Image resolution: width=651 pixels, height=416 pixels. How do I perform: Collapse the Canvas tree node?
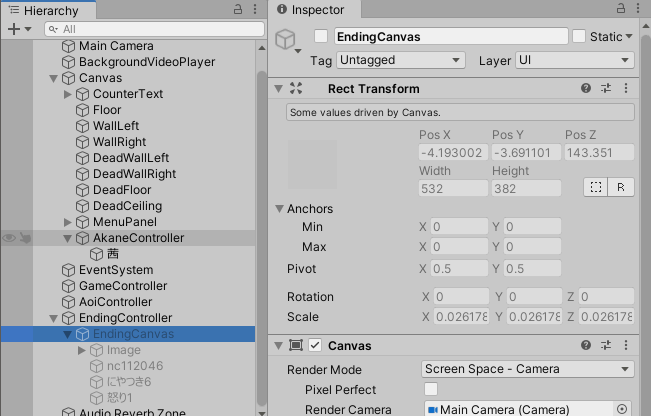53,78
